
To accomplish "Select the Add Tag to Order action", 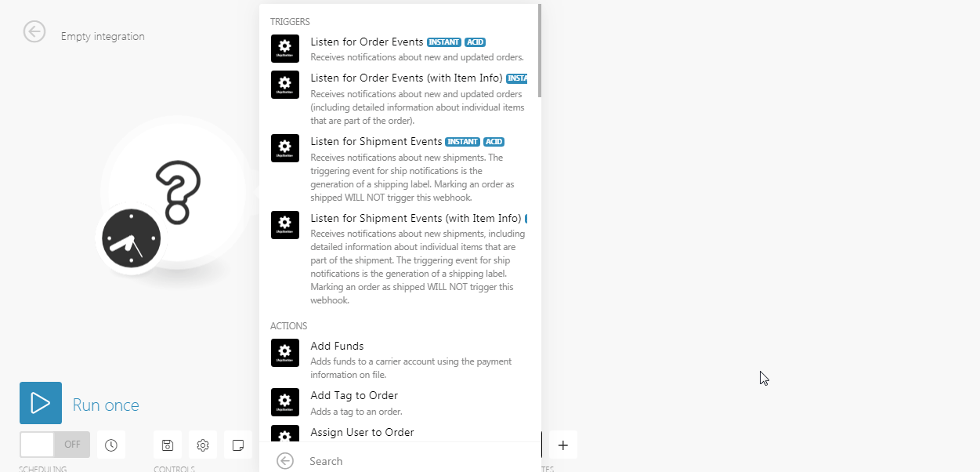I will point(399,402).
